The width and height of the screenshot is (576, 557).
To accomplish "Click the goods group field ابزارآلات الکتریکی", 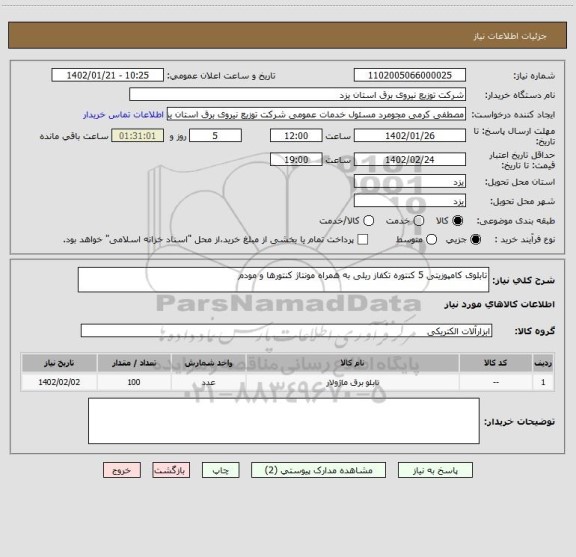I will 286,331.
